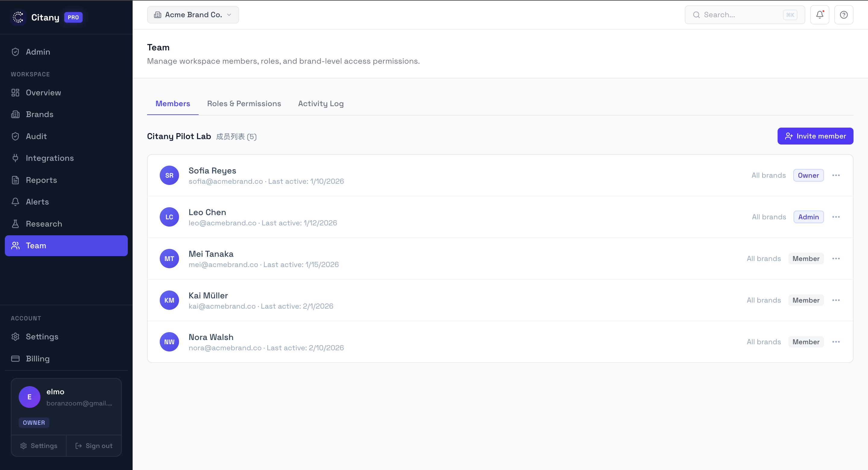Screen dimensions: 868x470
Task: Open the three-dot menu for Nora Walsh
Action: [x=836, y=342]
